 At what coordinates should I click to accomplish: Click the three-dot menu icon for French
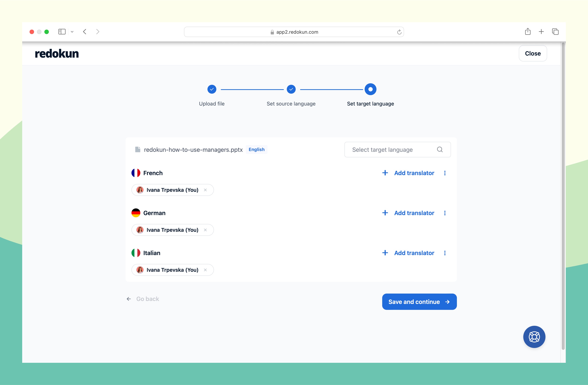click(x=445, y=173)
